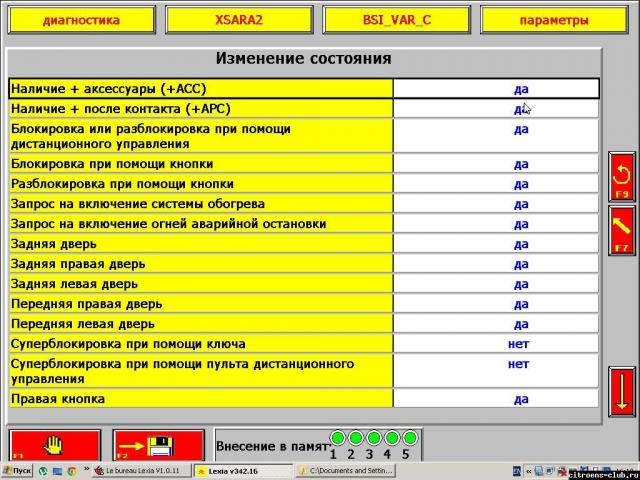This screenshot has width=640, height=480.
Task: Click the red scroll-down arrow button
Action: 621,392
